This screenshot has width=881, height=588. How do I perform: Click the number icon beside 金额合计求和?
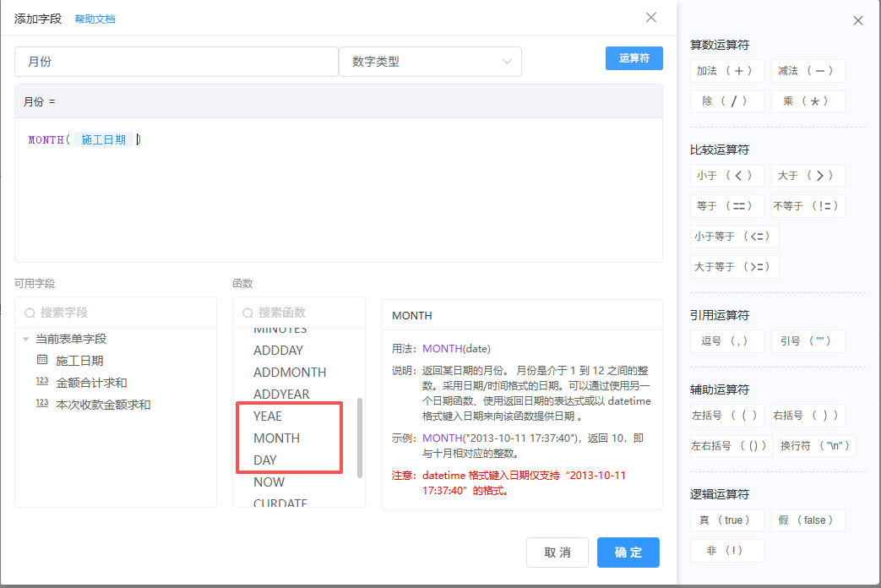tap(42, 382)
